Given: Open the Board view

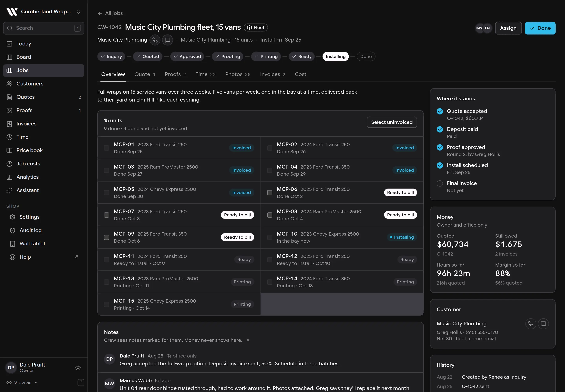Looking at the screenshot, I should [x=44, y=57].
